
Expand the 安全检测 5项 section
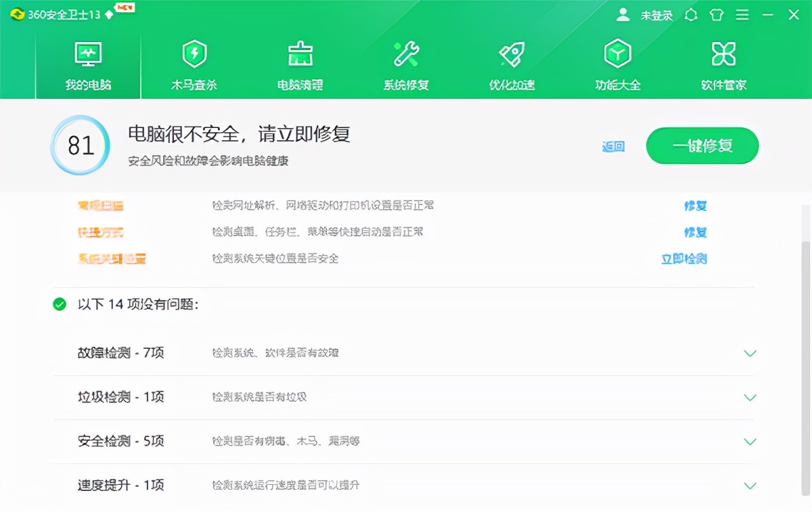pyautogui.click(x=750, y=441)
